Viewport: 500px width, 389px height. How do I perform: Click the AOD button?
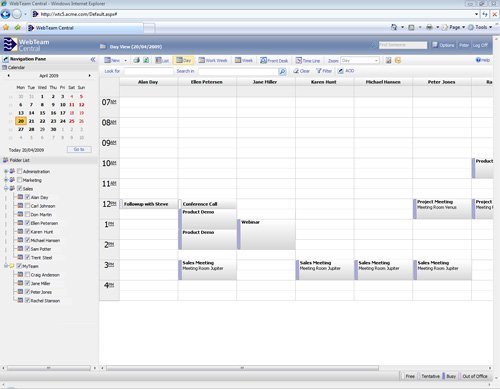[346, 71]
